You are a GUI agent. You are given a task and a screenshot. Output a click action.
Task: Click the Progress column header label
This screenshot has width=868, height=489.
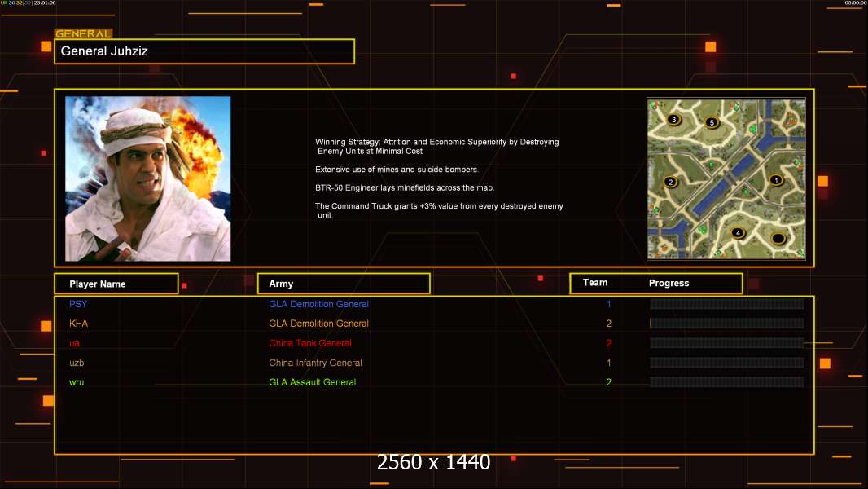pos(669,284)
